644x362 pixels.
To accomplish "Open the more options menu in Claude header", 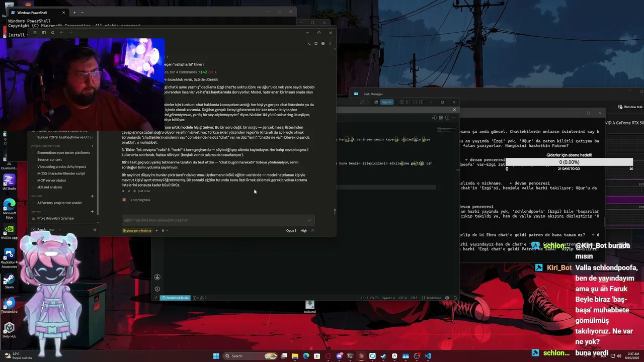I will tap(330, 44).
